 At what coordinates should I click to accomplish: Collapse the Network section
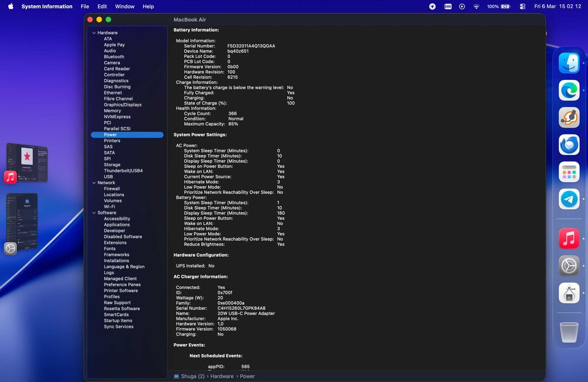[x=93, y=183]
